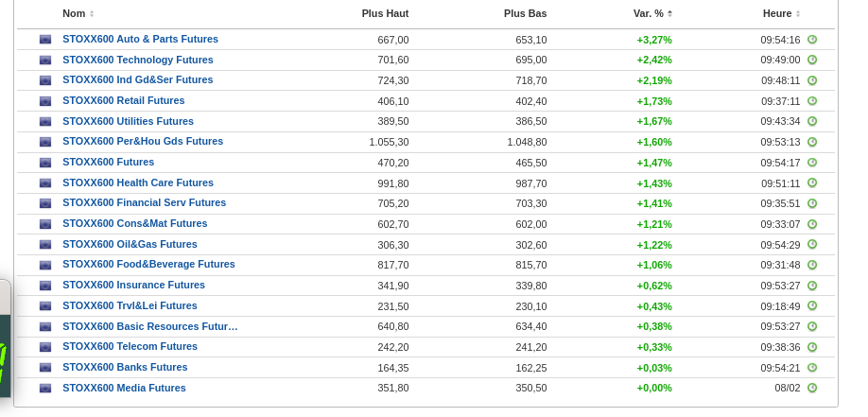This screenshot has width=868, height=417.
Task: Select the flag icon next to STOXX600 Health Care Futures
Action: [45, 183]
